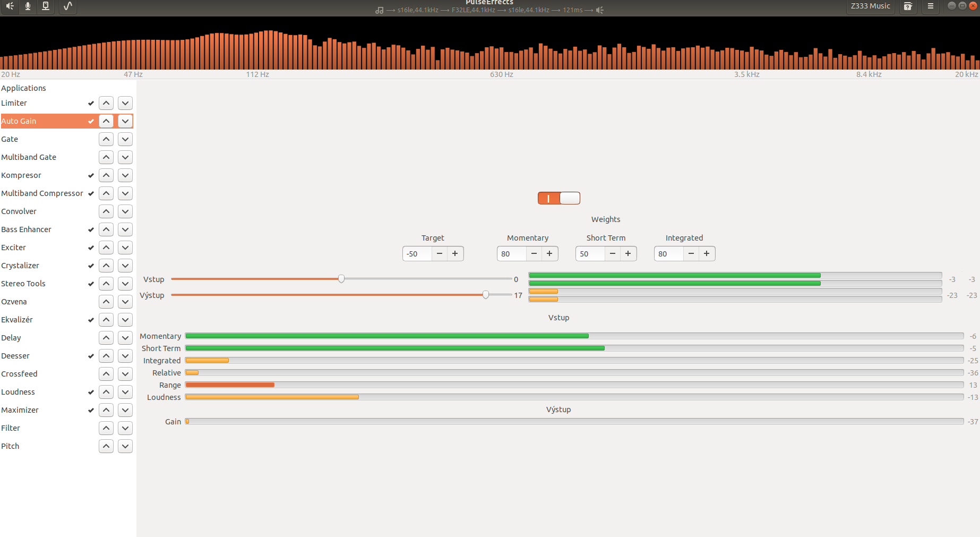This screenshot has width=980, height=537.
Task: Move Crossfeed plugin up
Action: point(106,374)
